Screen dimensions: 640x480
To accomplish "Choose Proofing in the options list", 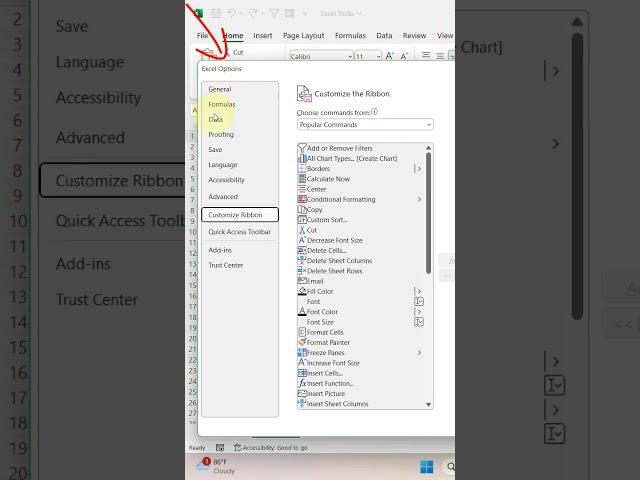I will 221,134.
